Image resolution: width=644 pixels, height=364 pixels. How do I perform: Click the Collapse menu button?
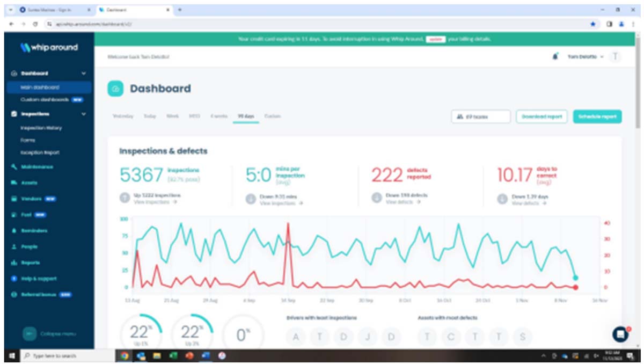[x=49, y=333]
